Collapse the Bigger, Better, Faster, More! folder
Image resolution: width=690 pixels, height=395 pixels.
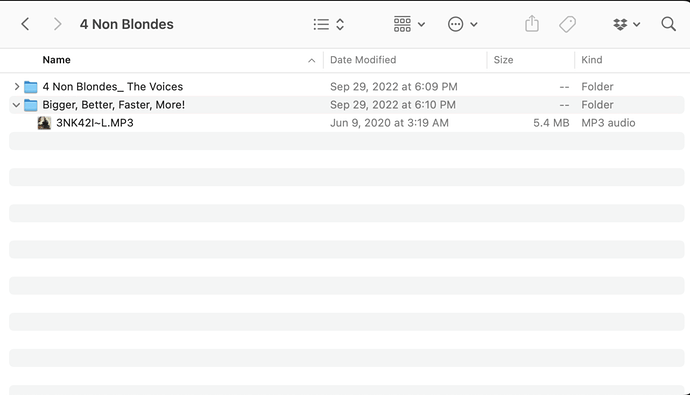16,105
